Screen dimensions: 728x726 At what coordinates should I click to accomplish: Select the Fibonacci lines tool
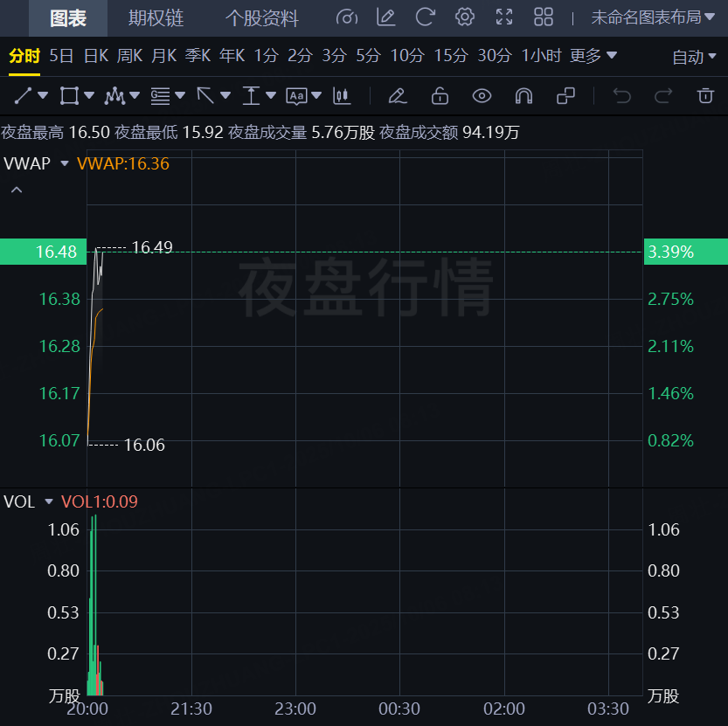(160, 95)
